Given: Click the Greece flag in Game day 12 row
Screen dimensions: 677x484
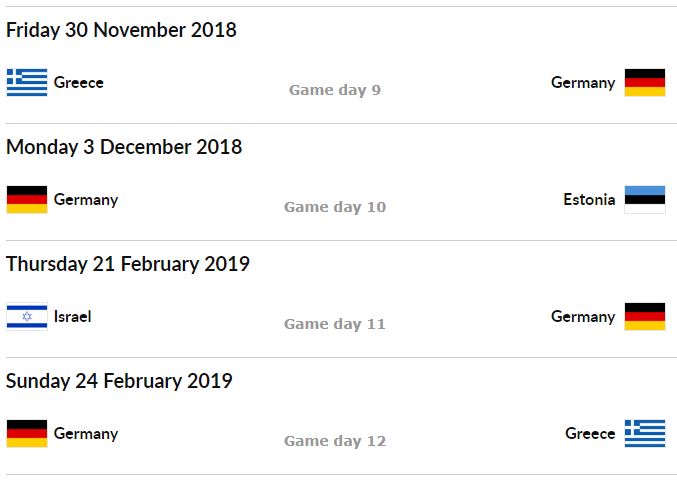Looking at the screenshot, I should click(645, 433).
